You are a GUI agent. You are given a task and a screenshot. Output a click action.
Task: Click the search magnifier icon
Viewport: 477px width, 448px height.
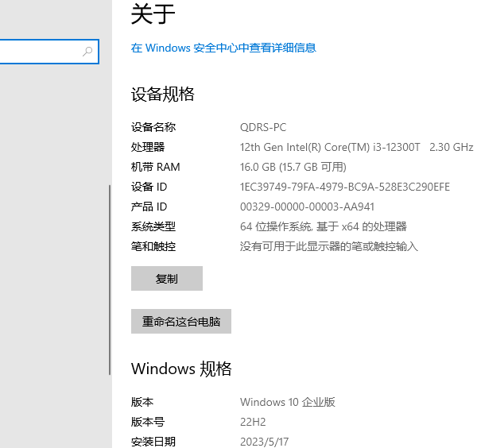click(87, 52)
